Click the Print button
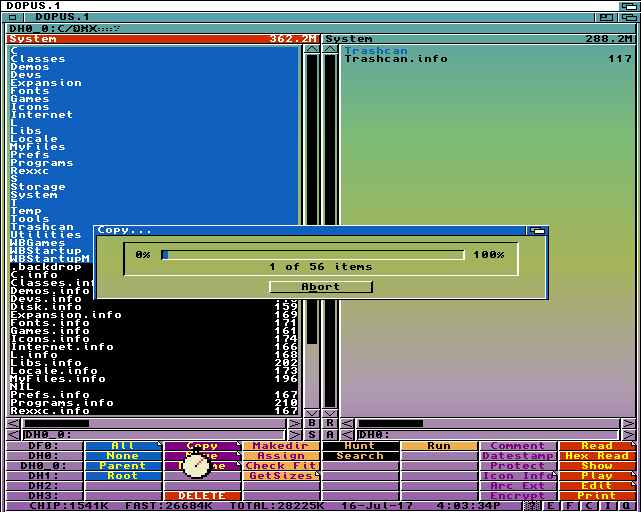 click(x=597, y=496)
